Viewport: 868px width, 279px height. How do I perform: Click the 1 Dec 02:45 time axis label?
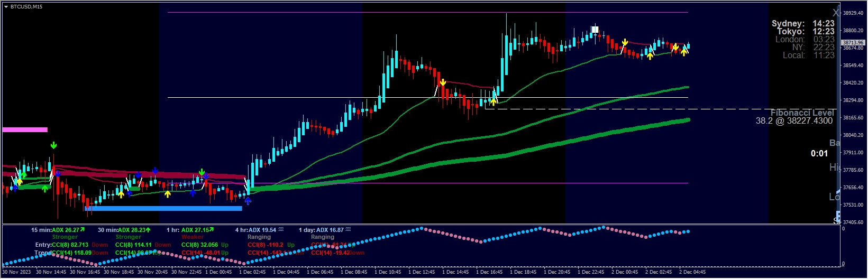pos(252,272)
